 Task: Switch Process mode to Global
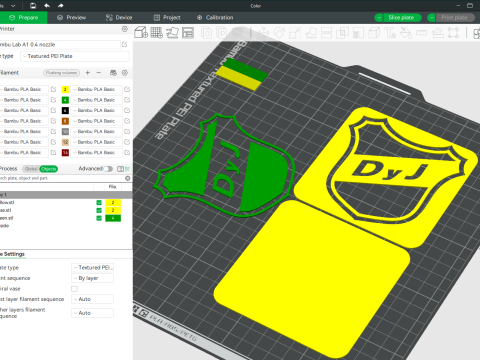click(x=31, y=169)
